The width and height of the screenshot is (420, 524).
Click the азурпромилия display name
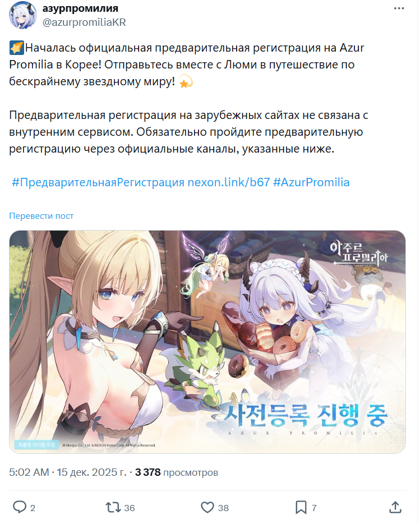(80, 8)
